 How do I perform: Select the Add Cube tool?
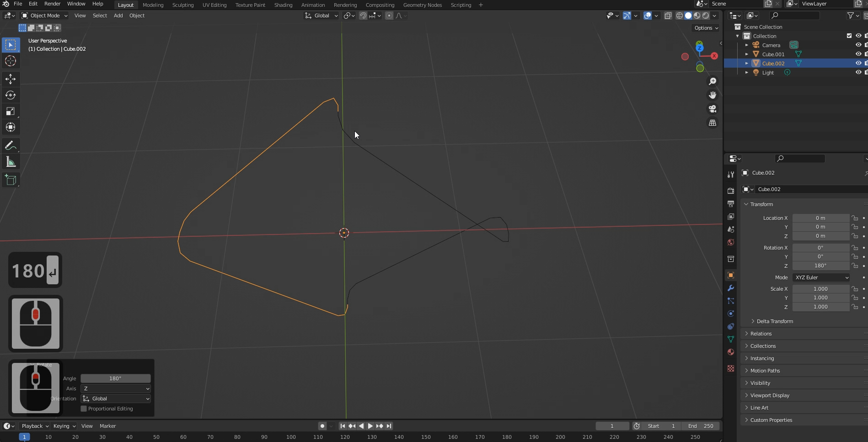(x=11, y=180)
